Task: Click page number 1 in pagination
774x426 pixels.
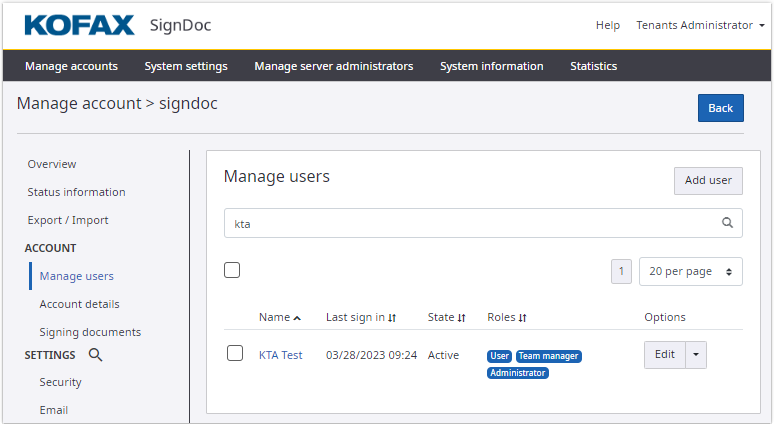Action: (x=621, y=271)
